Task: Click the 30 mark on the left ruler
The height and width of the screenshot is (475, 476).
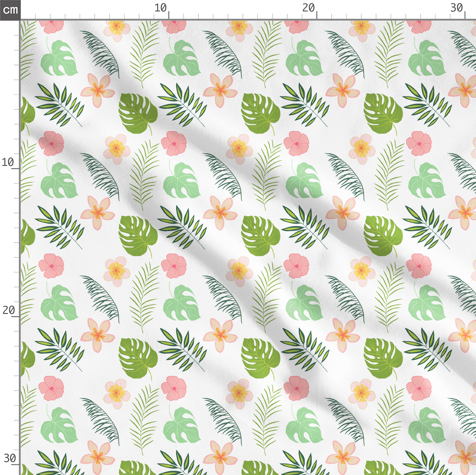Action: pos(10,458)
